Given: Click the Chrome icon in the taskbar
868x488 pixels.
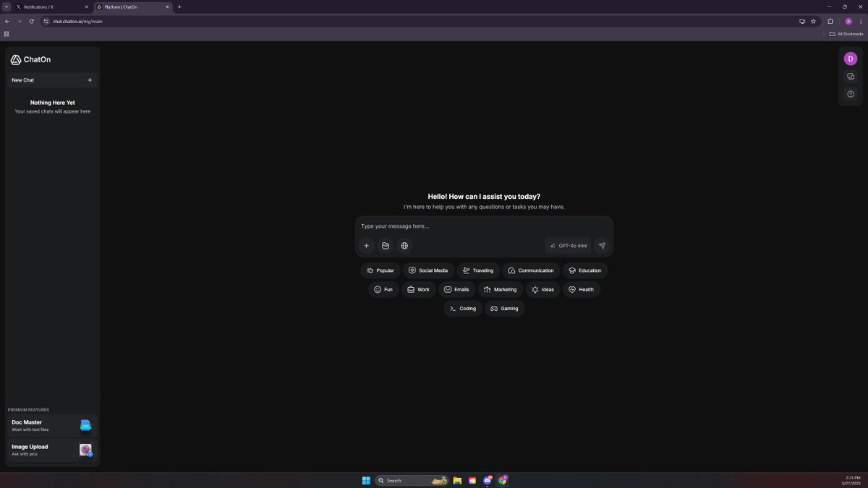Looking at the screenshot, I should coord(503,480).
